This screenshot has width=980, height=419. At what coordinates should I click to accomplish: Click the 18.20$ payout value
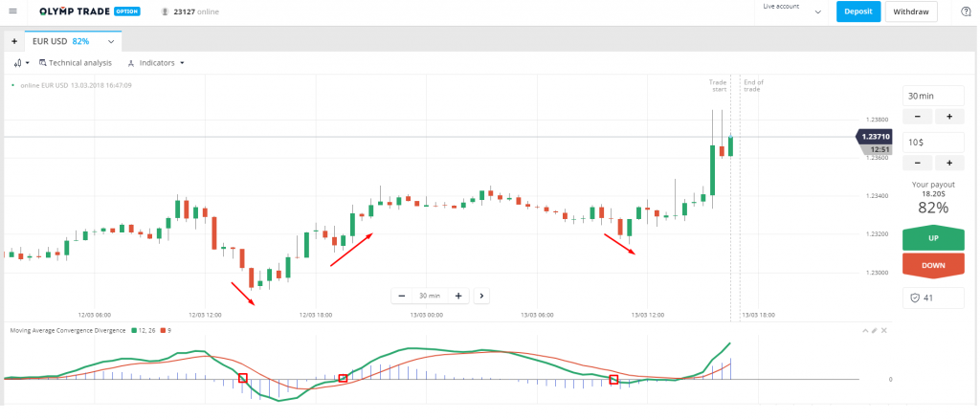(933, 194)
